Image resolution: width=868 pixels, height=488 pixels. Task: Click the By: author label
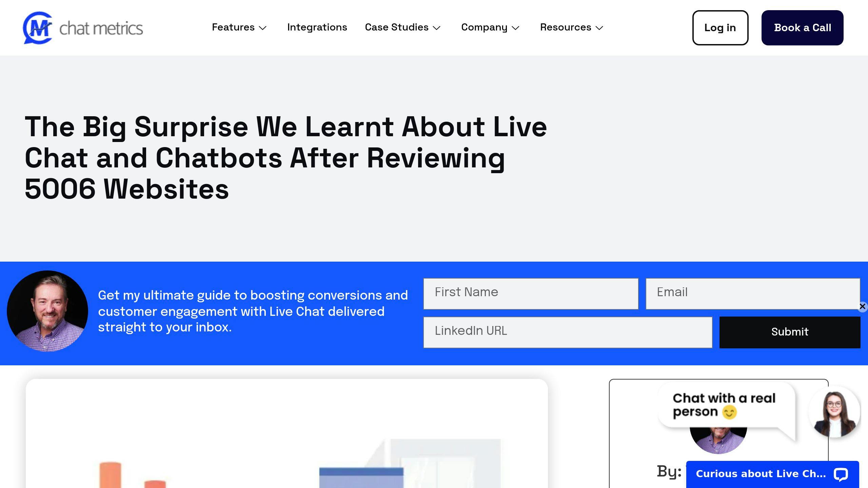click(x=669, y=471)
